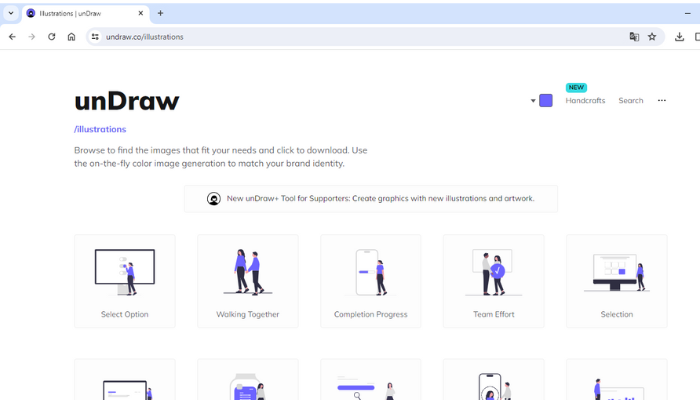The image size is (700, 400).
Task: Close the Illustrations | unDraw tab
Action: [x=141, y=13]
